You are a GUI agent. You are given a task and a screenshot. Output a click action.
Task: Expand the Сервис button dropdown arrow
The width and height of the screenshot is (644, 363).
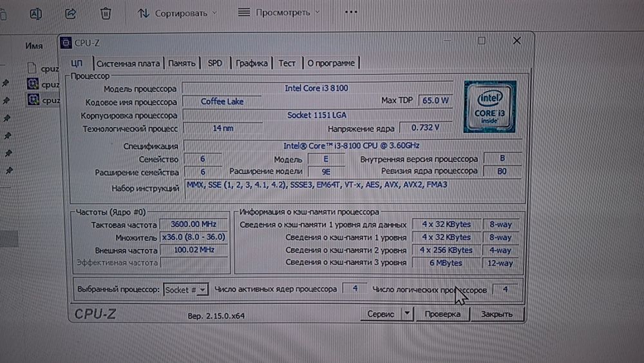tap(406, 314)
